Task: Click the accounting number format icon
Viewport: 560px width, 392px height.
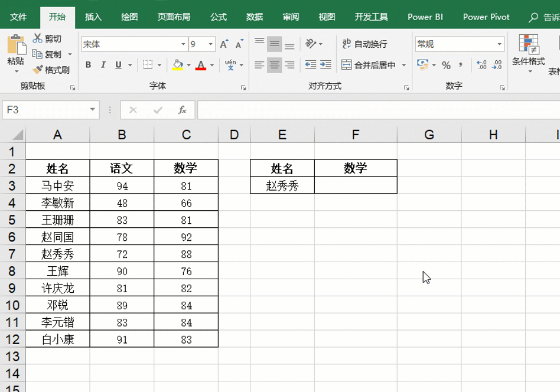Action: tap(423, 64)
